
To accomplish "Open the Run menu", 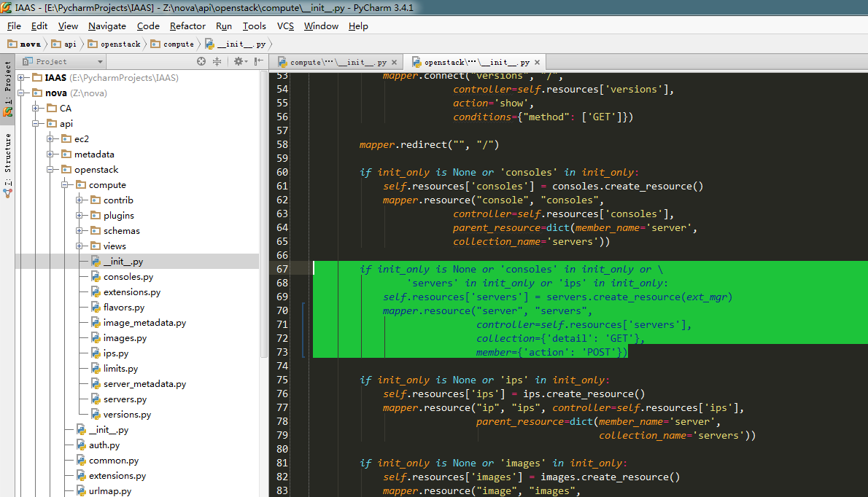I will point(224,26).
